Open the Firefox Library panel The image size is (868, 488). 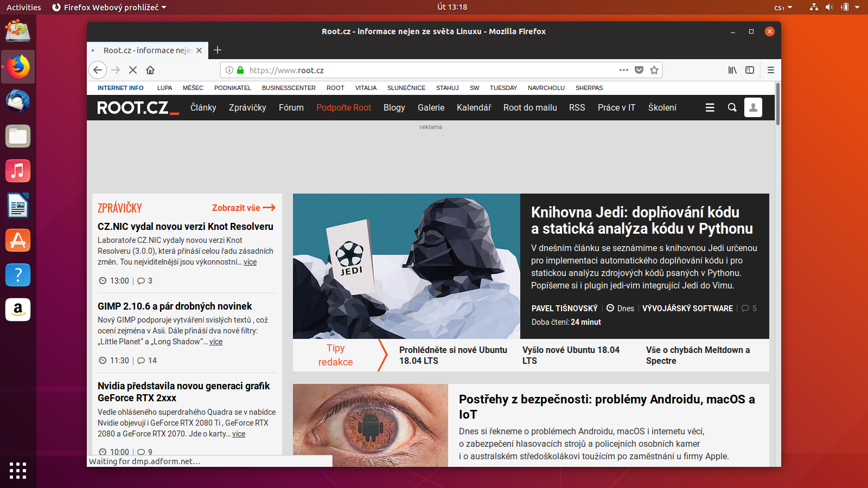(732, 70)
